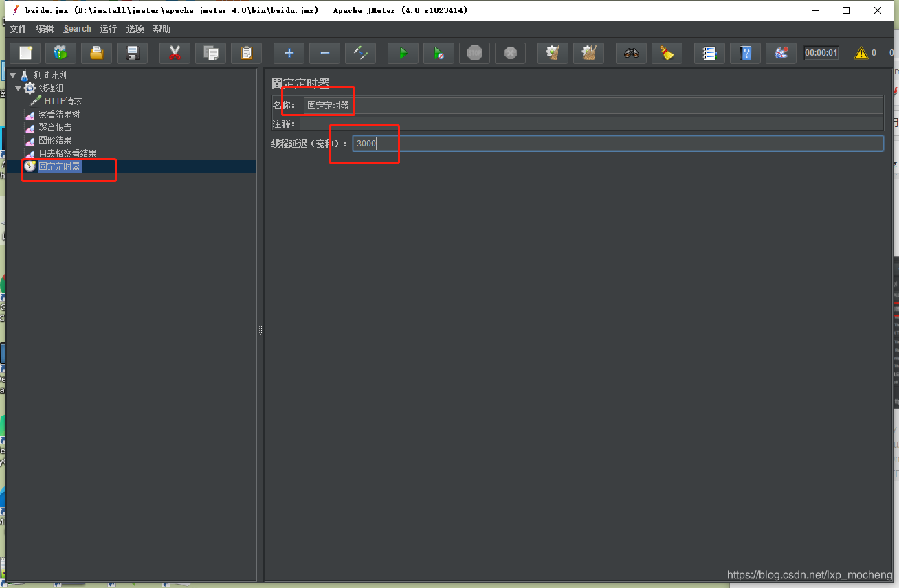Open the 帮助 menu
This screenshot has height=588, width=899.
tap(162, 29)
